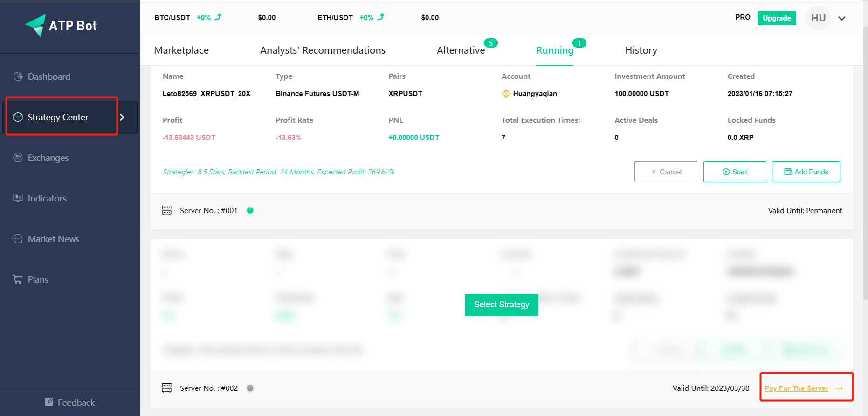Click the Running tab badge showing 1
This screenshot has height=416, width=868.
click(x=579, y=43)
